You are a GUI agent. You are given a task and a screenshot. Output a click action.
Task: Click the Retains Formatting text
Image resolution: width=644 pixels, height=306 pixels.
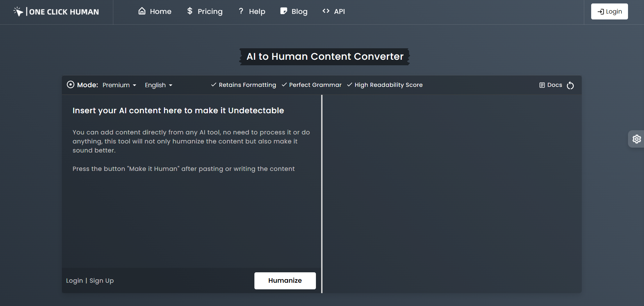(x=247, y=85)
